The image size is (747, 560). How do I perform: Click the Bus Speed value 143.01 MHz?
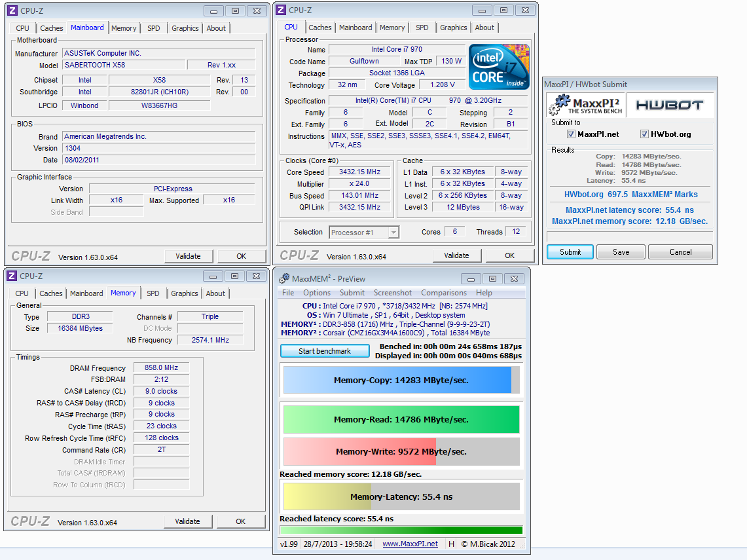click(x=359, y=195)
